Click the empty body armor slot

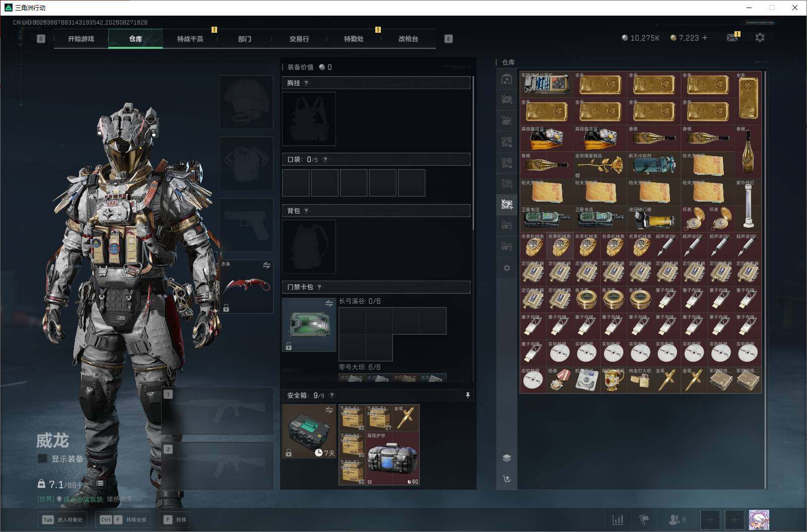coord(246,163)
